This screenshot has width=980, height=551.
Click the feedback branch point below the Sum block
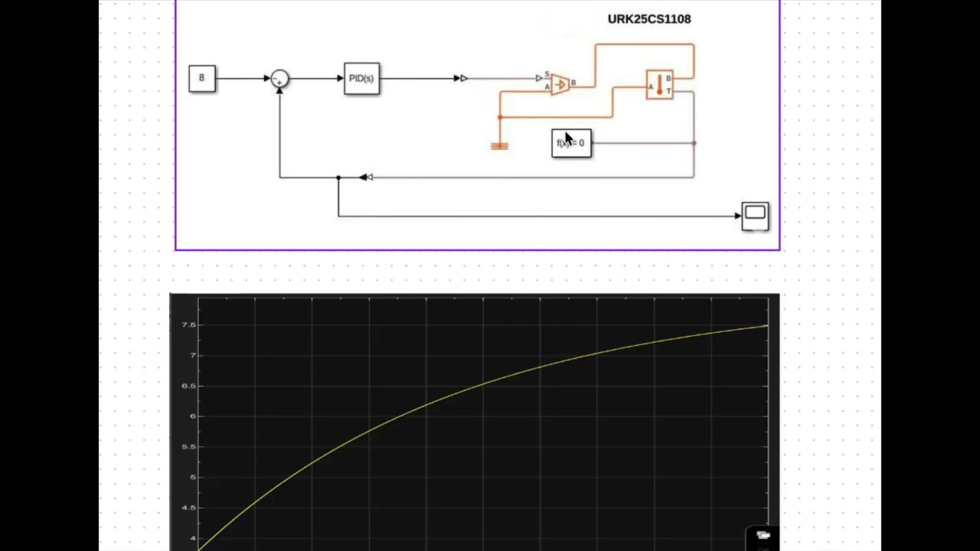pyautogui.click(x=338, y=178)
